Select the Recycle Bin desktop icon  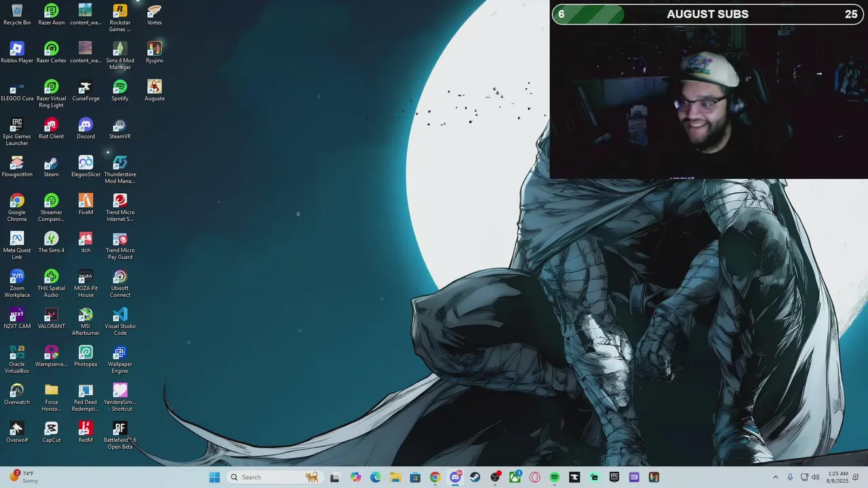(x=17, y=14)
